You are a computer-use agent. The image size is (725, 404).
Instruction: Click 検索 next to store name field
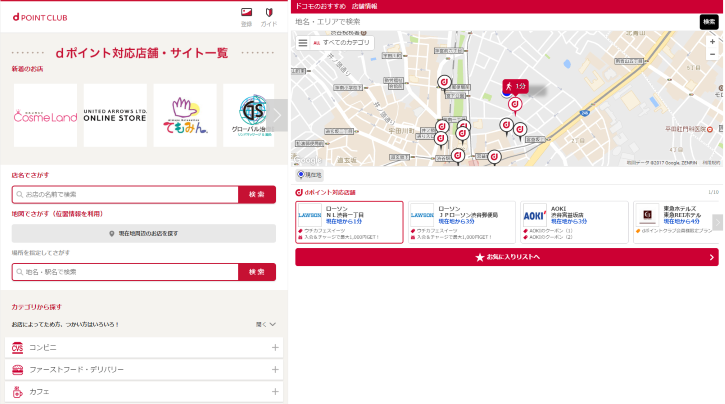[x=257, y=195]
